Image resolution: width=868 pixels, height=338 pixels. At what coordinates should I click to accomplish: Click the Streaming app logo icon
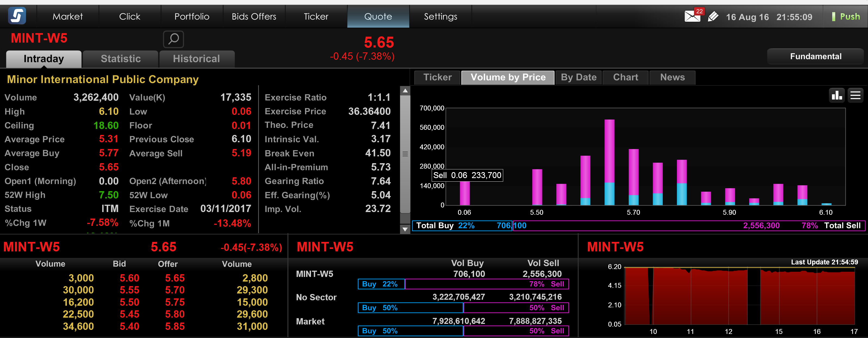tap(17, 16)
